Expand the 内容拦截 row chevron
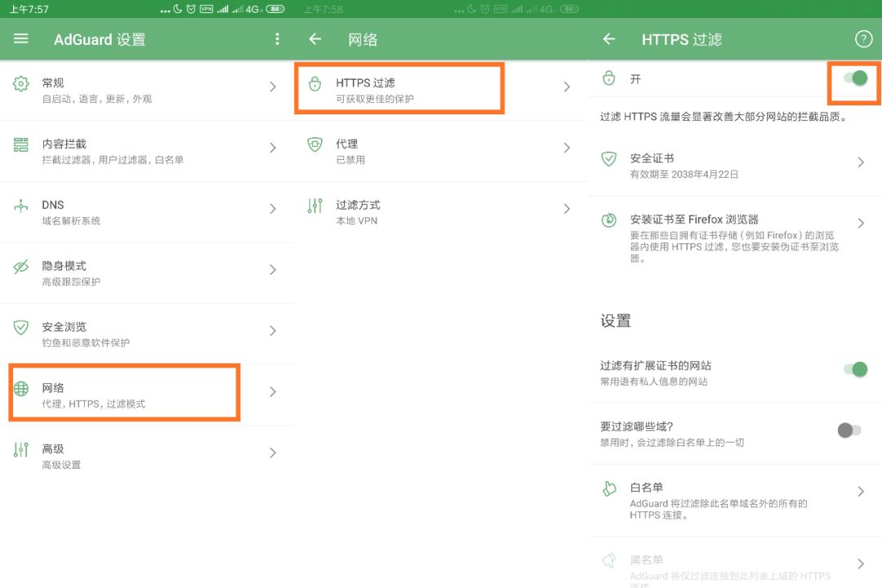882x588 pixels. point(273,148)
